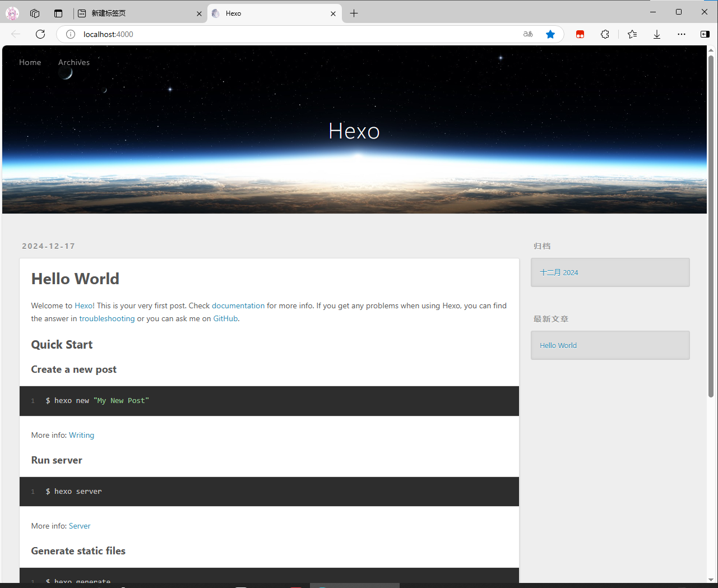Open the workspaces icon
The width and height of the screenshot is (718, 588).
(x=35, y=13)
